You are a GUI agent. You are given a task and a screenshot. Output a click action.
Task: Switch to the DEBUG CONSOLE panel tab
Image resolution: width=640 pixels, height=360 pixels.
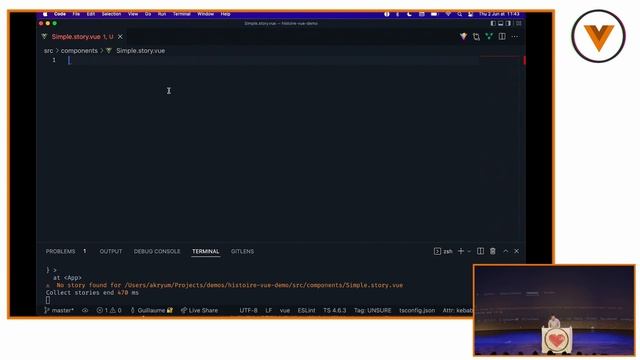point(157,251)
